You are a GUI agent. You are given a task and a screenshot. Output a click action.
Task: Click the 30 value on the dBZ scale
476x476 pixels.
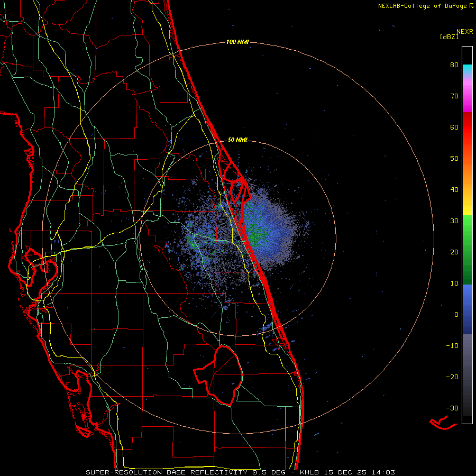tap(454, 221)
